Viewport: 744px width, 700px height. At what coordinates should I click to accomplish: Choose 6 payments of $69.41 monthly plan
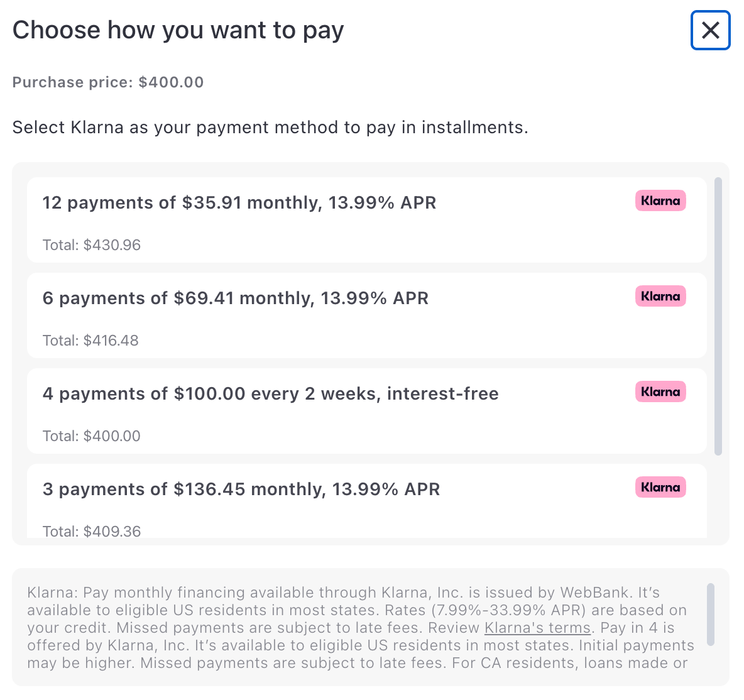[x=236, y=298]
